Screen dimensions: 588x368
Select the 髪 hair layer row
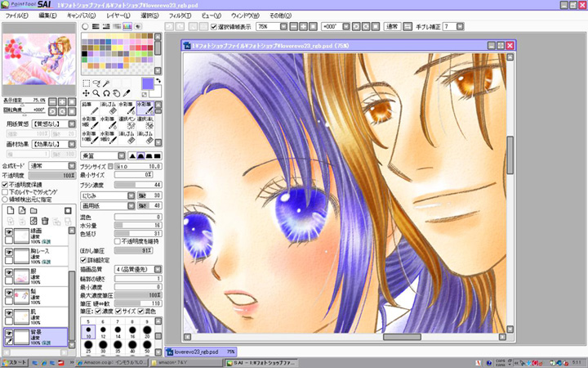[36, 297]
